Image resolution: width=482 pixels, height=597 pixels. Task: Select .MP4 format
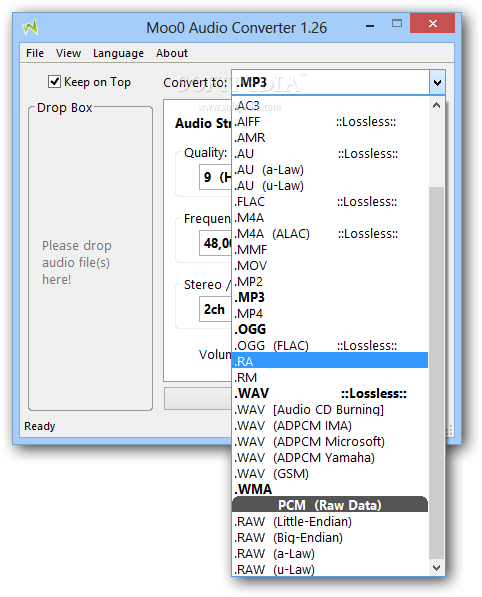pyautogui.click(x=330, y=313)
